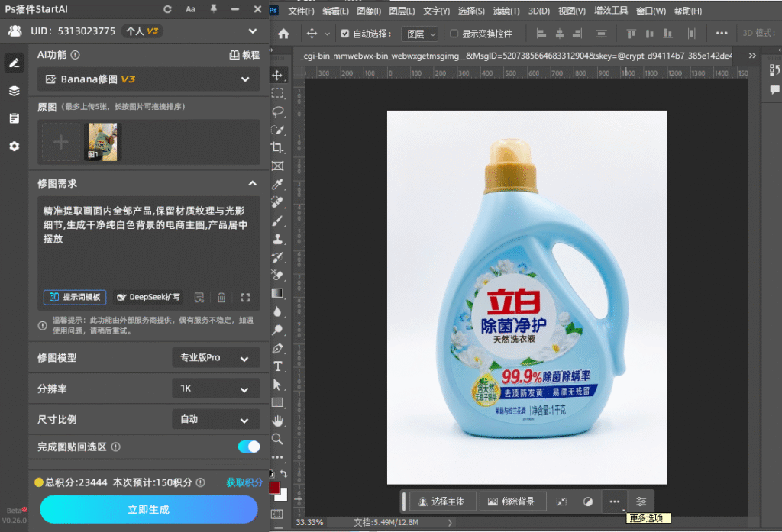Viewport: 782px width, 532px height.
Task: Pin the StartAI panel
Action: tap(214, 9)
